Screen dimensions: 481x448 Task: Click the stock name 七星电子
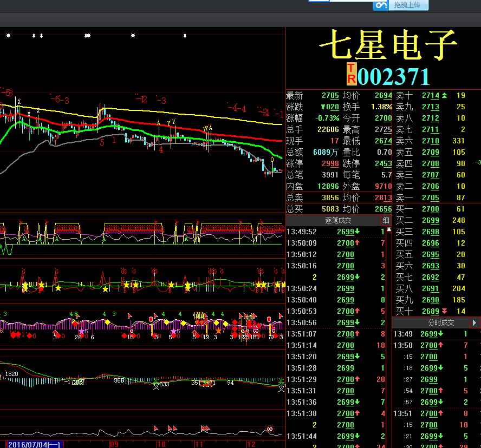[388, 45]
